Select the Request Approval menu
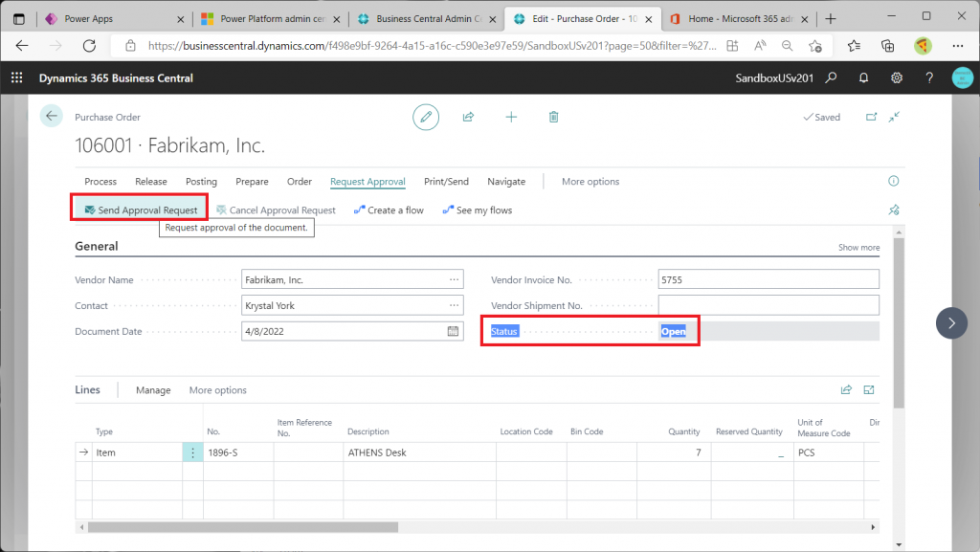The height and width of the screenshot is (552, 980). coord(367,182)
